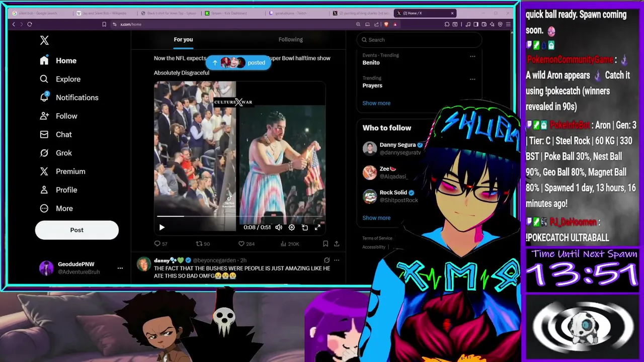Open Grok in sidebar
Viewport: 644px width, 362px height.
(56, 153)
